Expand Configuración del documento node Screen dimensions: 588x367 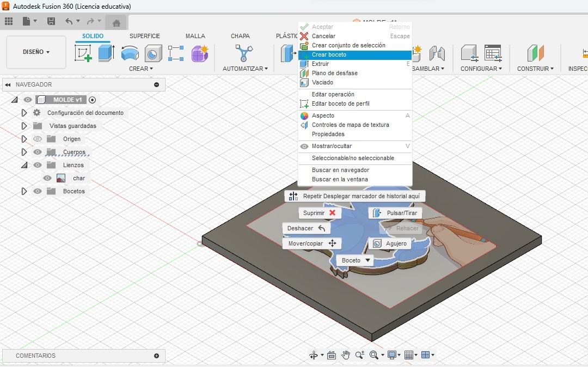24,113
